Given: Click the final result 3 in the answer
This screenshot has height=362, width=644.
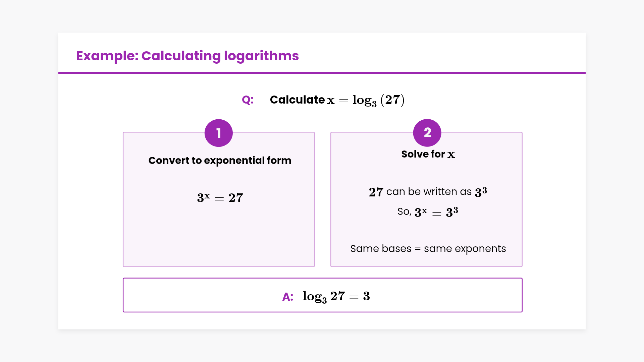Looking at the screenshot, I should tap(366, 296).
